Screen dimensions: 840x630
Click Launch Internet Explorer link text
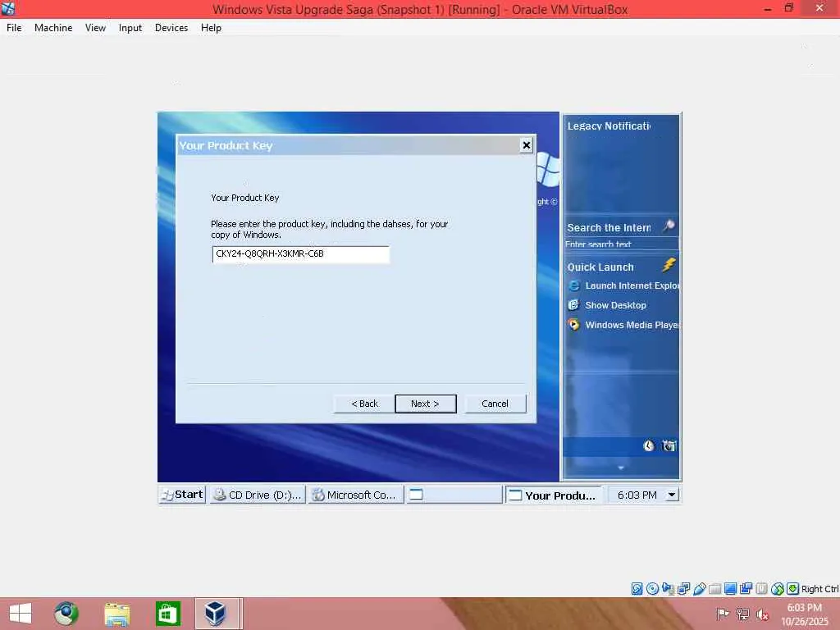[x=632, y=285]
